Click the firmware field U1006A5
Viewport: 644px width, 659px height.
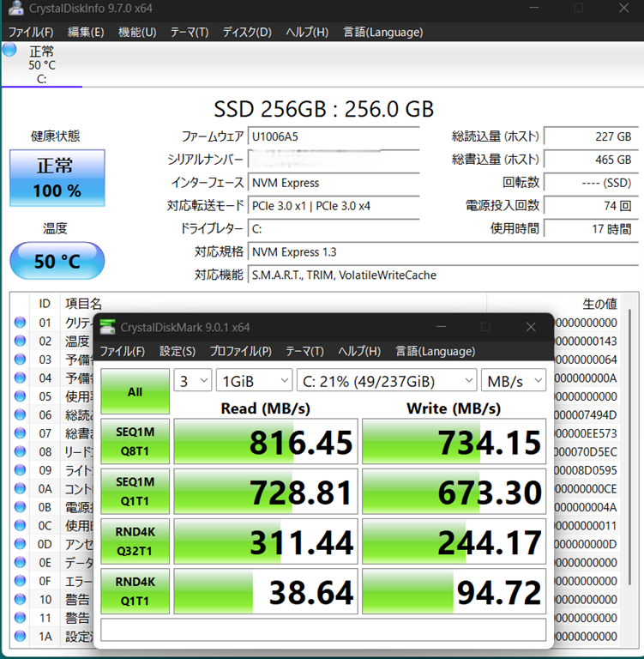click(x=334, y=136)
